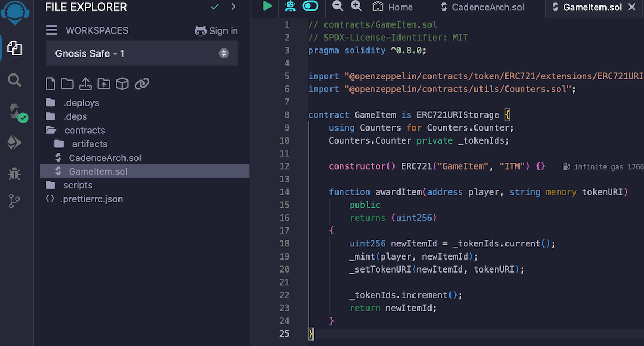Open the Search in files sidebar icon
Image resolution: width=644 pixels, height=346 pixels.
pos(15,81)
